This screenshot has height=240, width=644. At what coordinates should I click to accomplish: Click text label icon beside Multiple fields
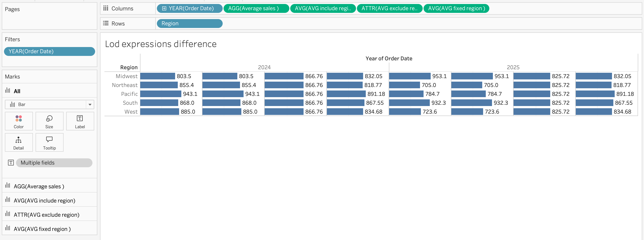11,163
